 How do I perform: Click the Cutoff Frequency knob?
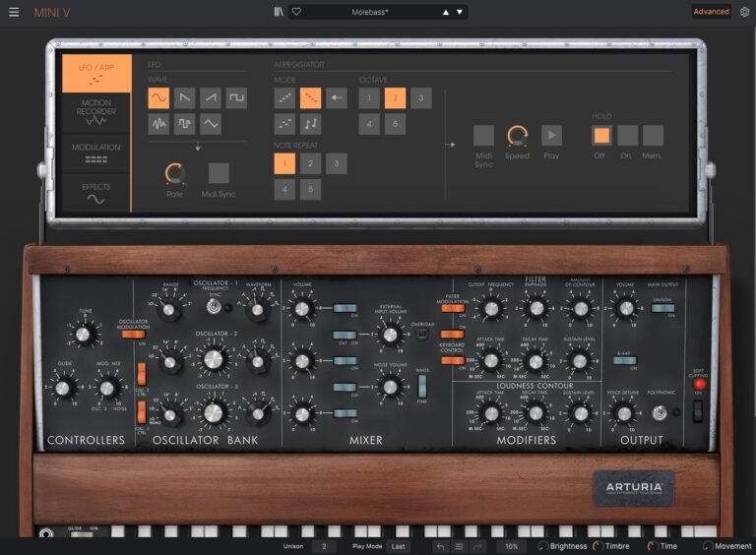[491, 308]
